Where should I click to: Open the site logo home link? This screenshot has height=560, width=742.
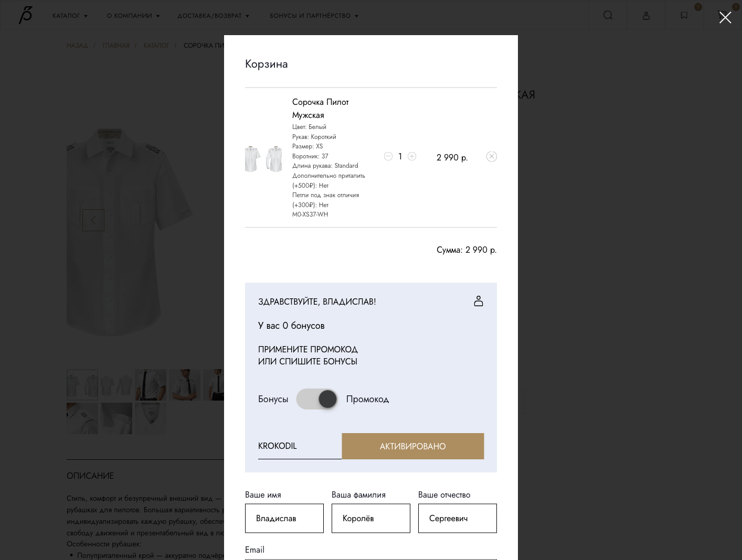(26, 15)
